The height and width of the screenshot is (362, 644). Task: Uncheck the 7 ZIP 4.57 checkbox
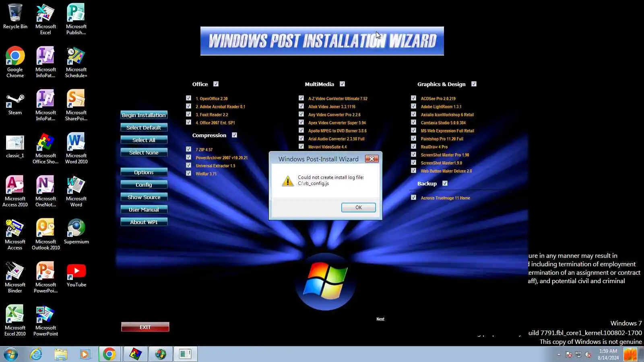pyautogui.click(x=188, y=149)
